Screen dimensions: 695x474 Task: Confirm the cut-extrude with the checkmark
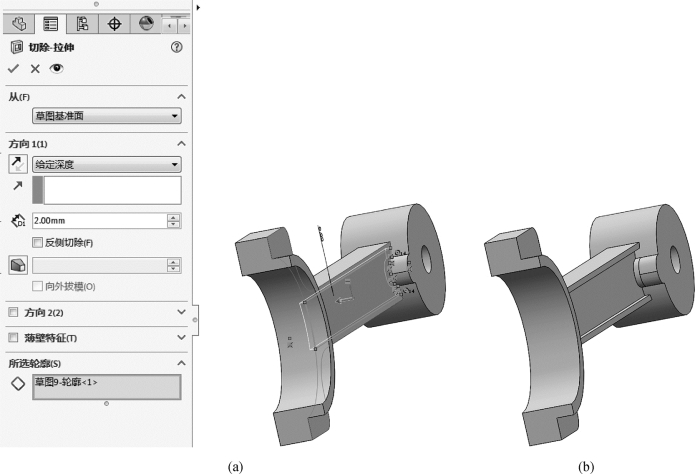click(14, 68)
